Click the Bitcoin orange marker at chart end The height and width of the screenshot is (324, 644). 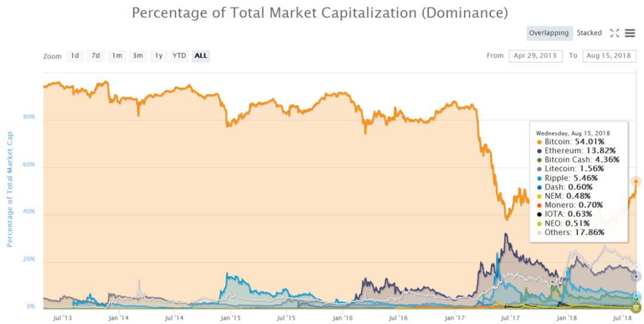pos(636,181)
